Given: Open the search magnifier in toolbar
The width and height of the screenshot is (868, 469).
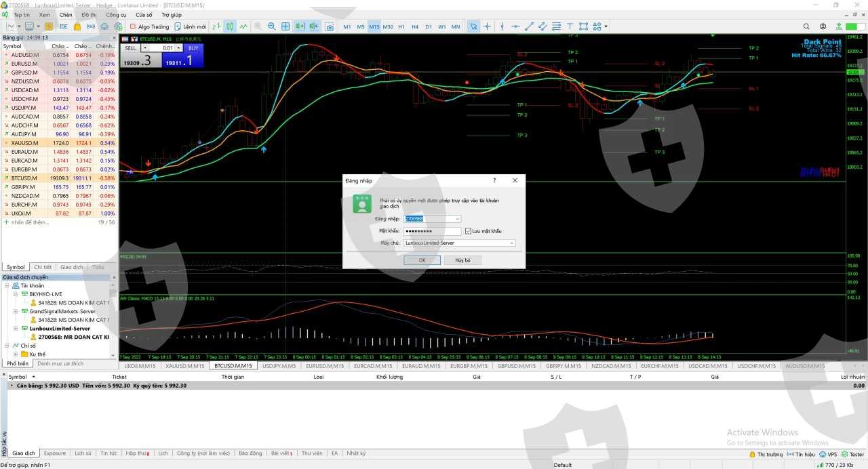Looking at the screenshot, I should click(823, 26).
